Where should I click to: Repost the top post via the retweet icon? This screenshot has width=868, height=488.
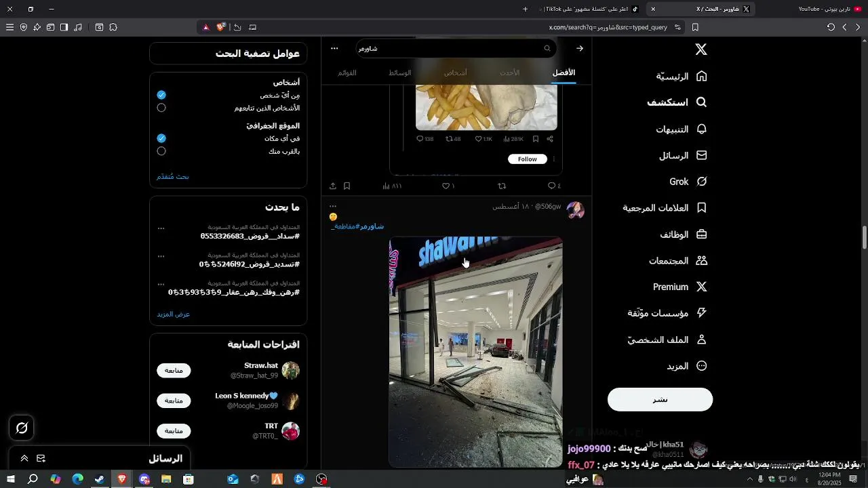[502, 186]
